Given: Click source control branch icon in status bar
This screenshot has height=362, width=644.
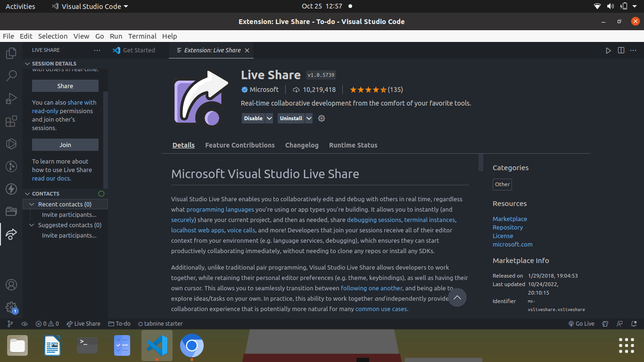Looking at the screenshot, I should pyautogui.click(x=10, y=324).
